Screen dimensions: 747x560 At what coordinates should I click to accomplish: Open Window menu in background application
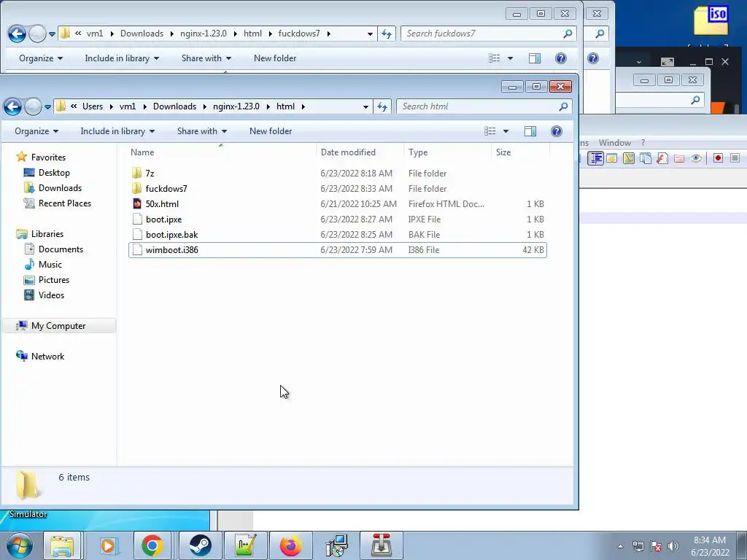(614, 143)
